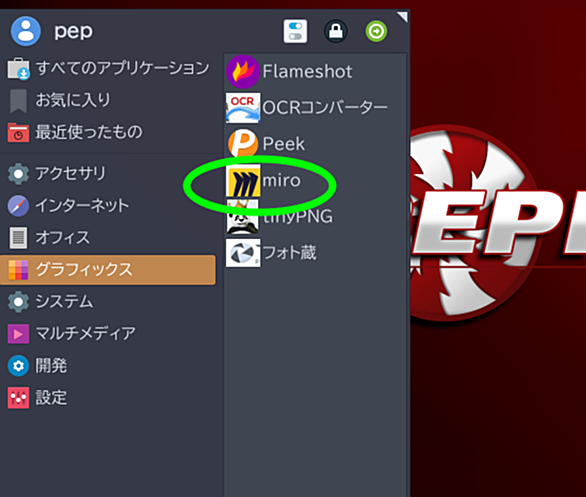This screenshot has height=497, width=586.
Task: Select the グラフィックス category label
Action: pos(84,270)
